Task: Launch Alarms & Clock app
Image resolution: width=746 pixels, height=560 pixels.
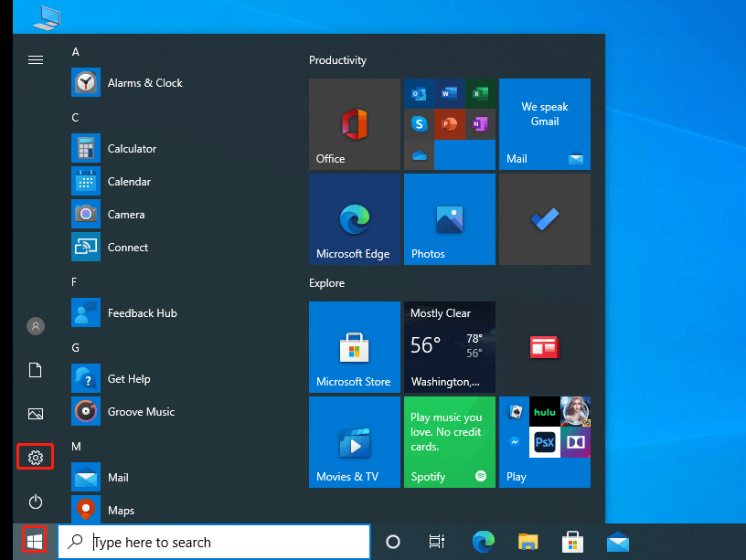Action: tap(144, 83)
